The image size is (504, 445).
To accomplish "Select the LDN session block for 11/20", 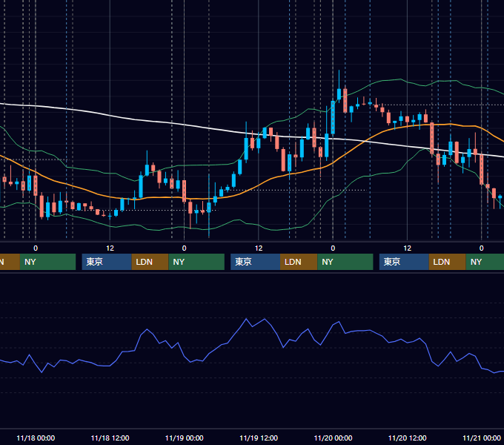I will click(x=448, y=262).
